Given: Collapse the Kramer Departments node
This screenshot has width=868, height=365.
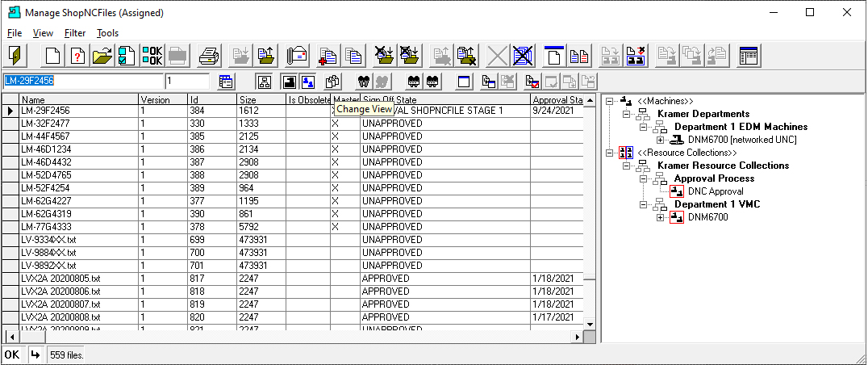Looking at the screenshot, I should (627, 114).
